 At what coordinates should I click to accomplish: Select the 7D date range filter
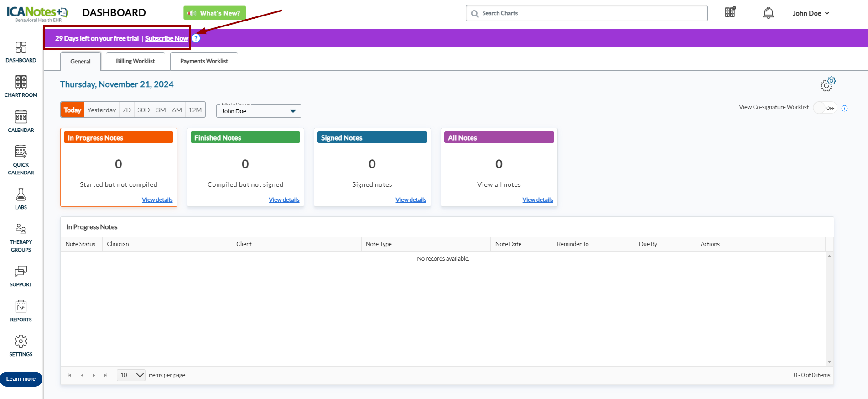pyautogui.click(x=127, y=110)
